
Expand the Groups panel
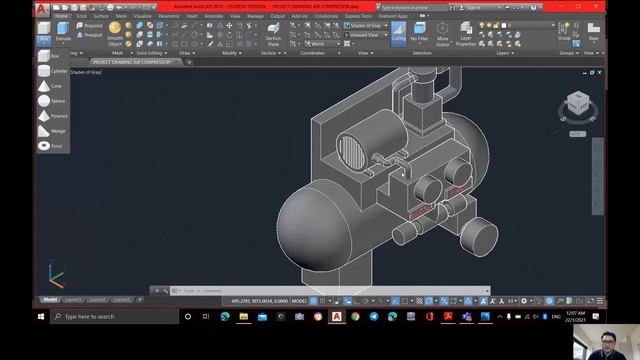click(x=568, y=53)
